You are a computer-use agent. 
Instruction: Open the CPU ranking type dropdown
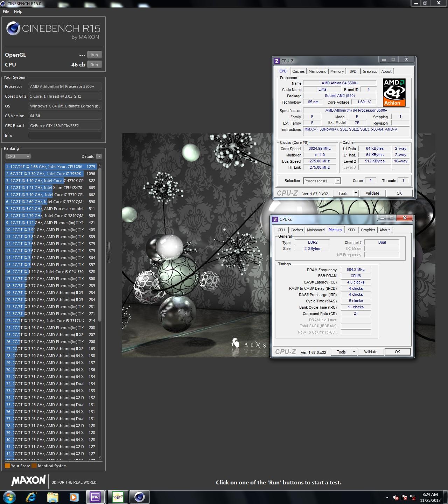(x=18, y=156)
